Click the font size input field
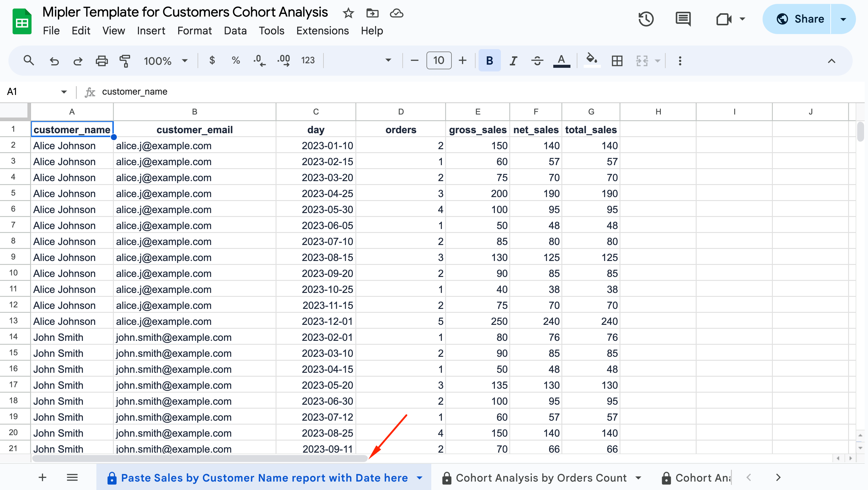 [x=439, y=61]
